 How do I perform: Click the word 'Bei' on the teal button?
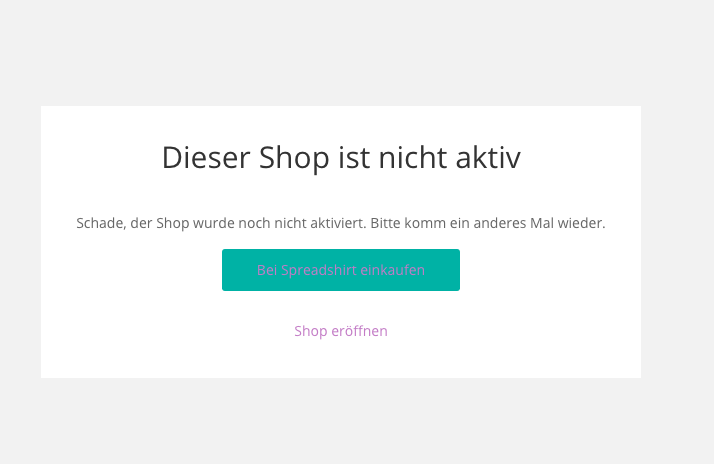[x=267, y=270]
